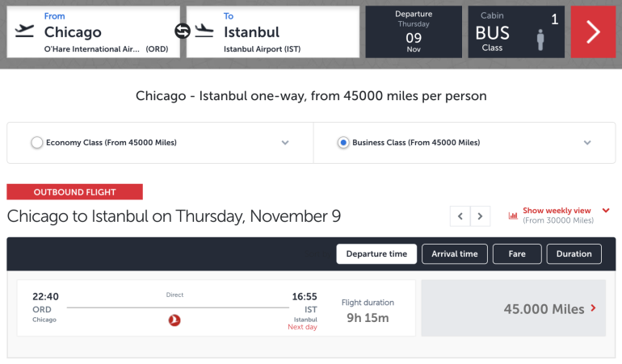Click the swap origin and destination icon
Viewport: 622px width, 364px height.
183,31
